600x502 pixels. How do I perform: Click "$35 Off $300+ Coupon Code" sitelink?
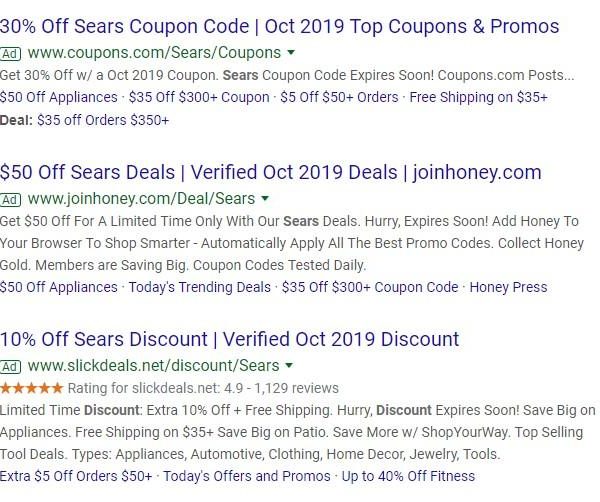point(370,287)
